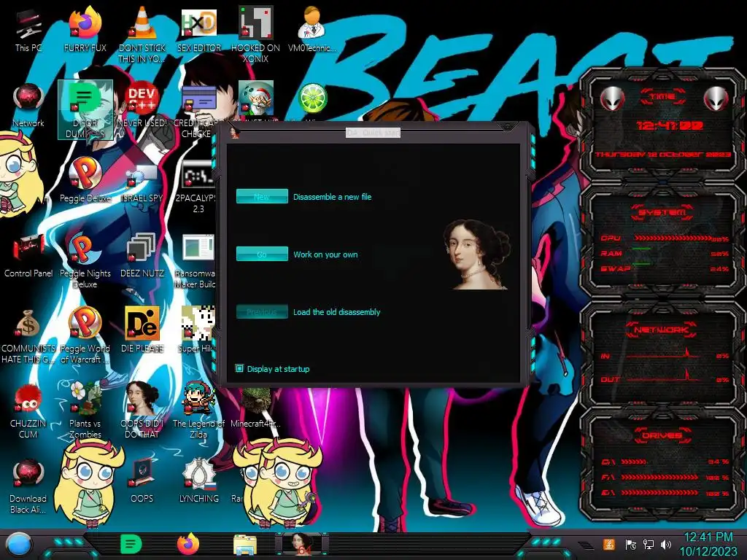Open the Network desktop icon
Image resolution: width=747 pixels, height=560 pixels.
(x=28, y=106)
